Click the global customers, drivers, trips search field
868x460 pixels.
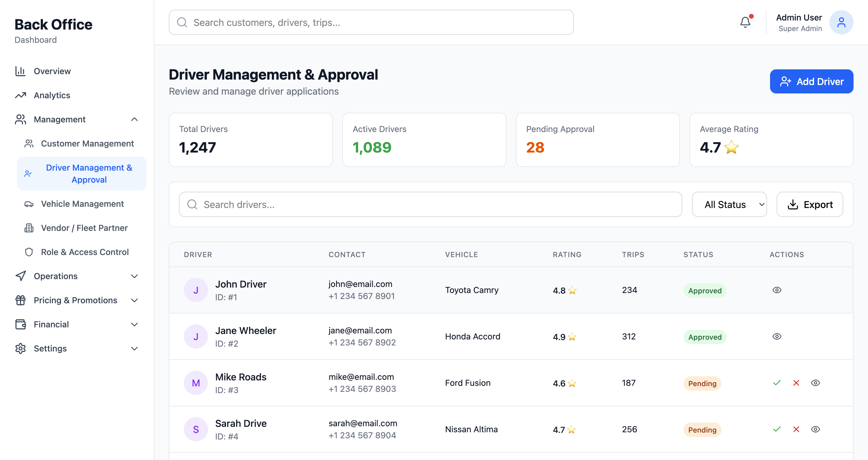[371, 22]
